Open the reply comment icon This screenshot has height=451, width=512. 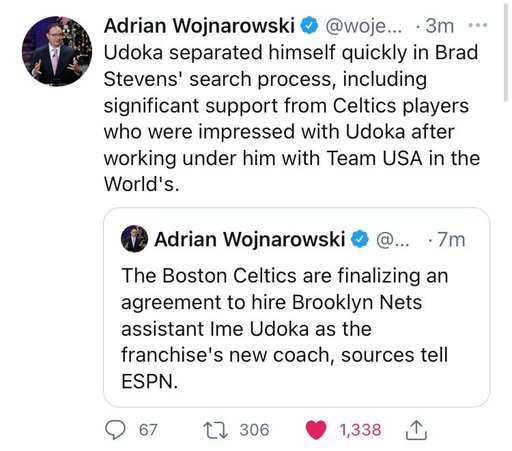[x=115, y=430]
